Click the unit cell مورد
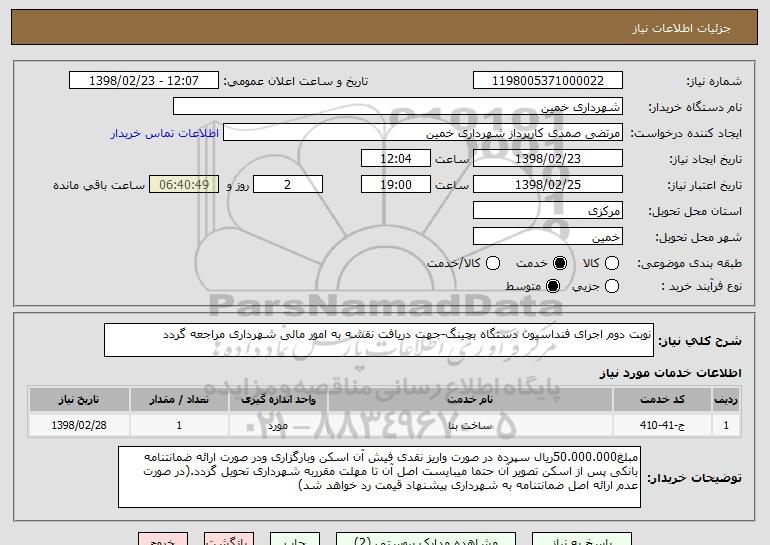The height and width of the screenshot is (545, 770). [x=278, y=425]
